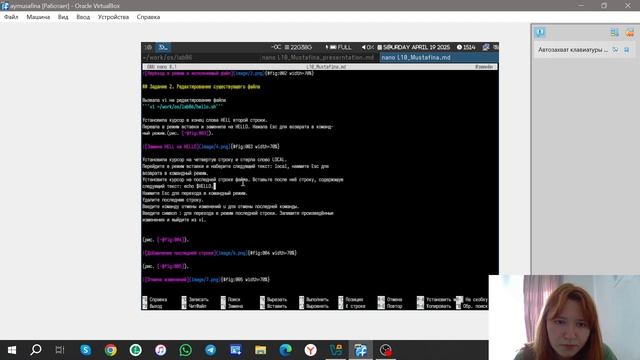The image size is (640, 360).
Task: Open Task View on the taskbar
Action: (60, 350)
